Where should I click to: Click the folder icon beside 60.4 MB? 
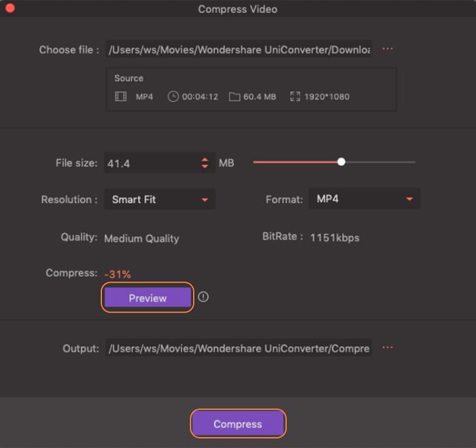tap(235, 97)
